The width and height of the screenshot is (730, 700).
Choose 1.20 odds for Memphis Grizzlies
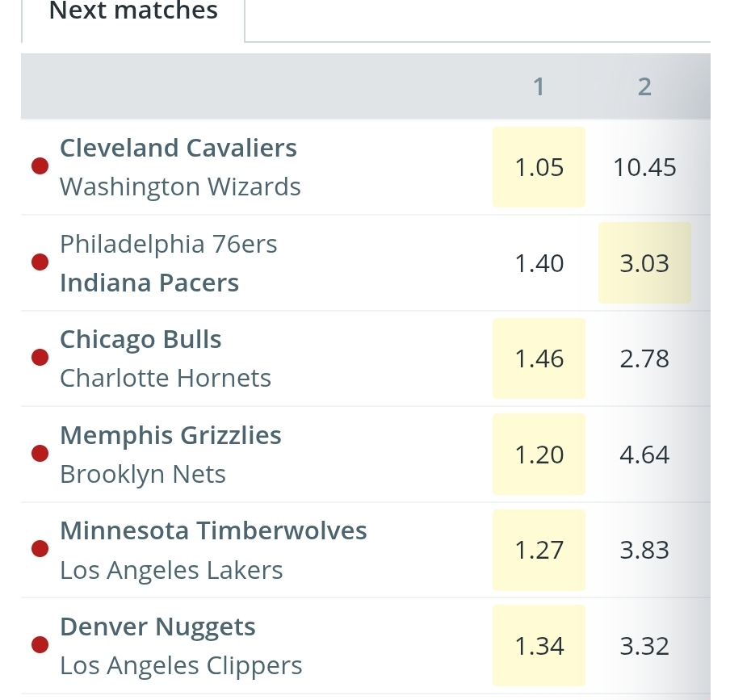pyautogui.click(x=539, y=455)
